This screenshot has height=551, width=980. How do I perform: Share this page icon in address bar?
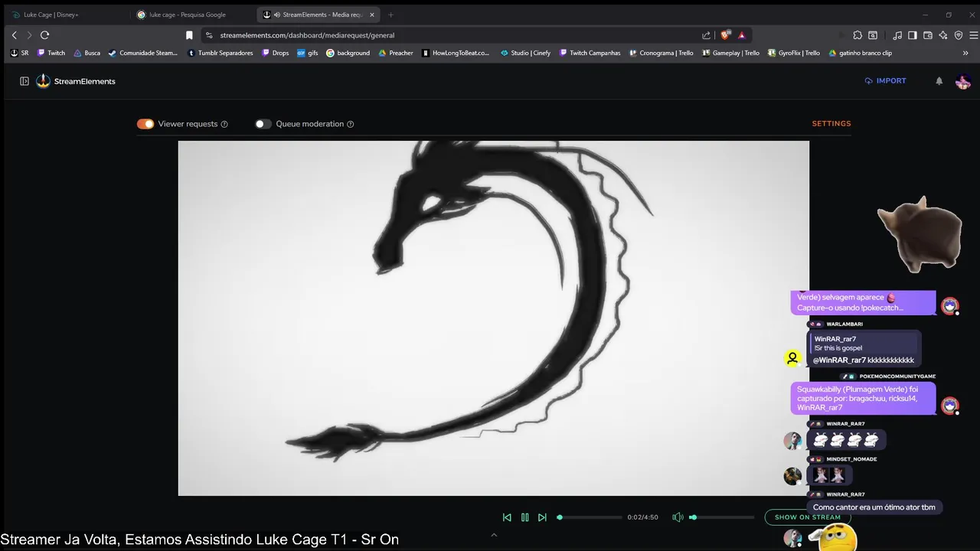coord(706,35)
